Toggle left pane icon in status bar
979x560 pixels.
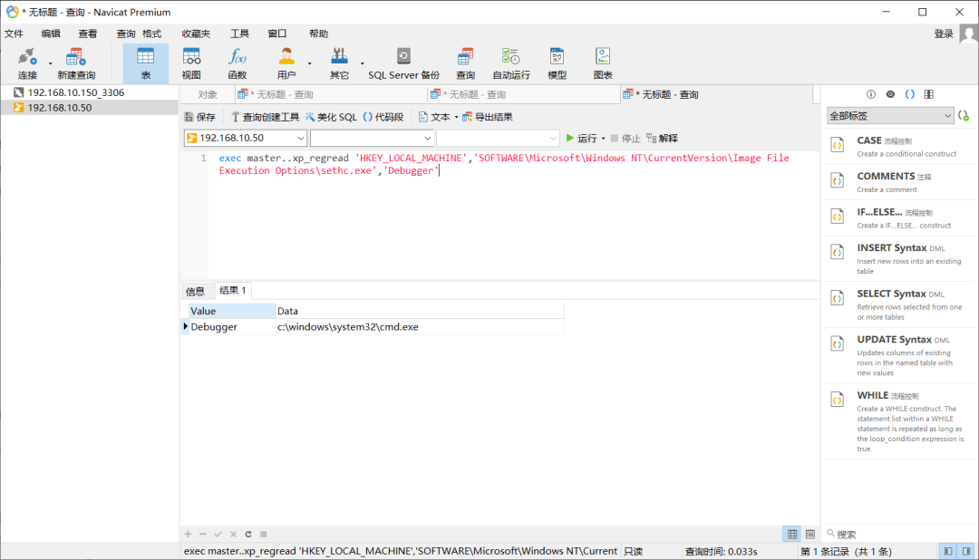point(948,551)
